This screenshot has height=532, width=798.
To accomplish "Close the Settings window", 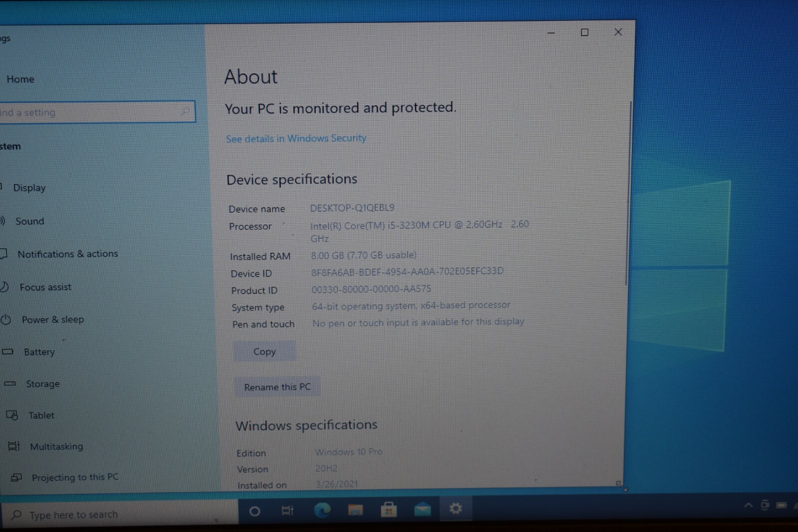I will click(618, 32).
